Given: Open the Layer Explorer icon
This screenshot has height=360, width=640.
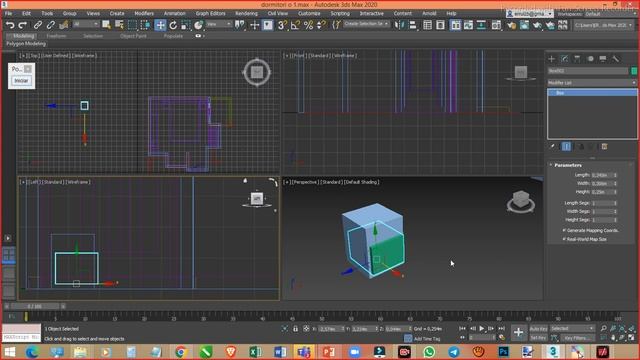Looking at the screenshot, I should (x=440, y=25).
